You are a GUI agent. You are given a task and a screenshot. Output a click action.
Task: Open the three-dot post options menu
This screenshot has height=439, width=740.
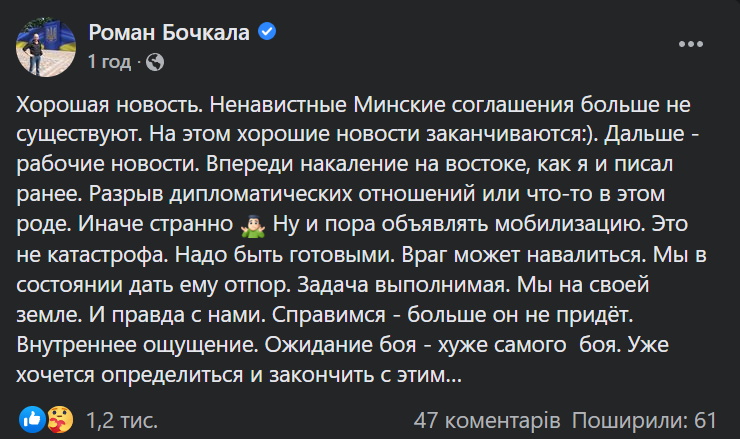coord(694,45)
